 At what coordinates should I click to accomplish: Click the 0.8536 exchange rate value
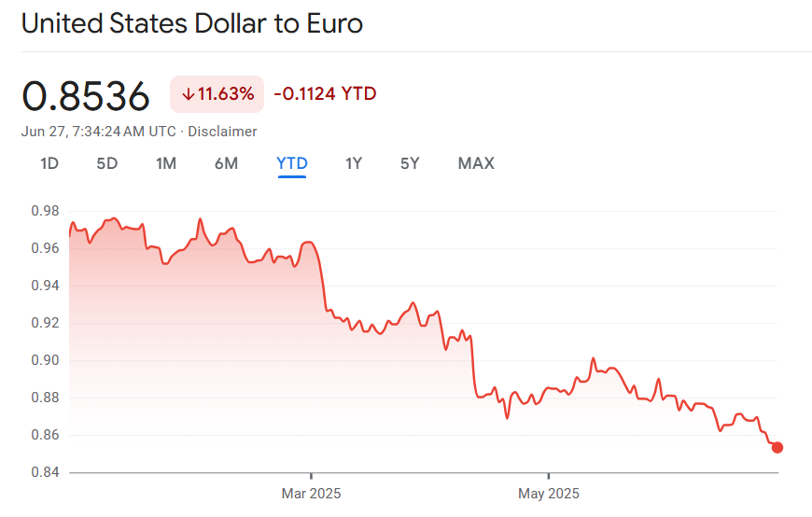pyautogui.click(x=86, y=96)
